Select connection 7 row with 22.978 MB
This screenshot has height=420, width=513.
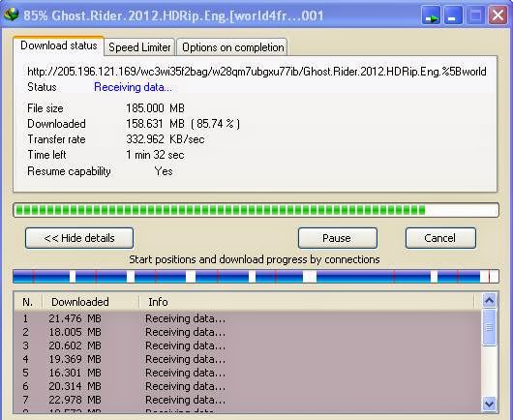(x=248, y=400)
